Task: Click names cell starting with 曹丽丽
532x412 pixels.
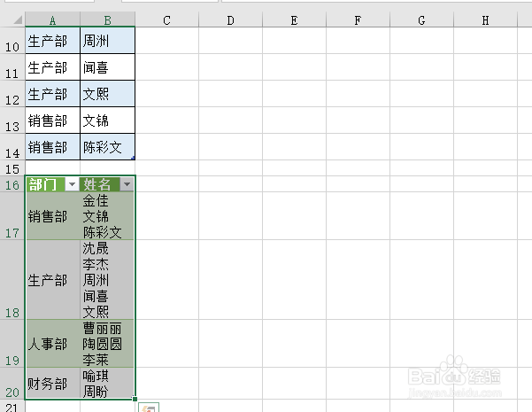Action: pos(108,344)
